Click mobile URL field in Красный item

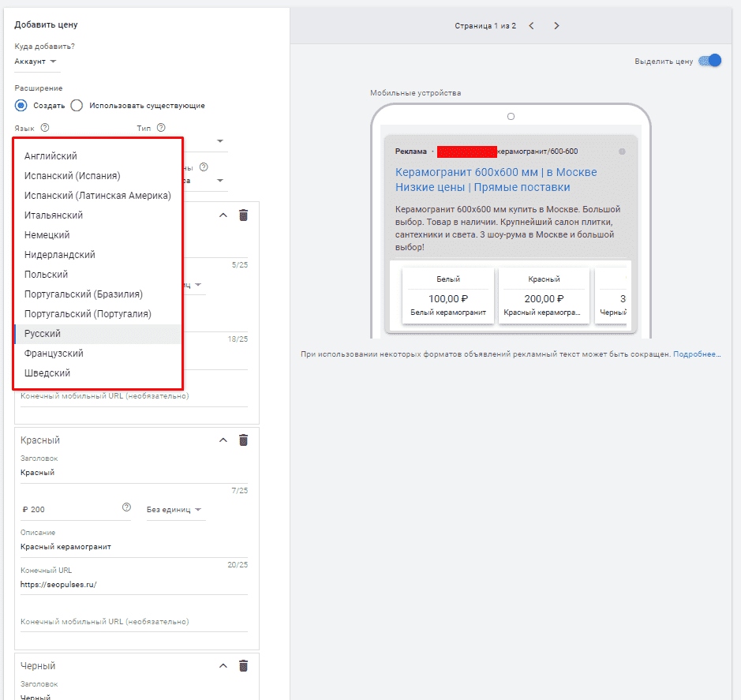click(x=134, y=622)
